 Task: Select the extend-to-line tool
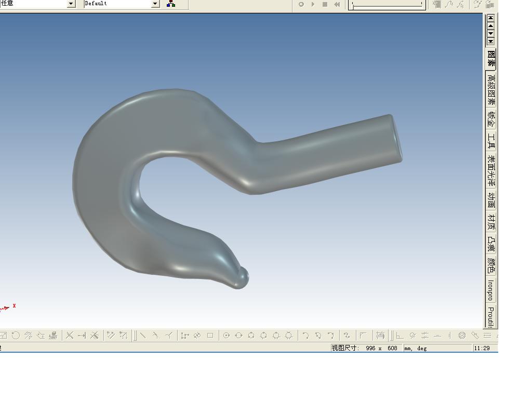[x=82, y=336]
